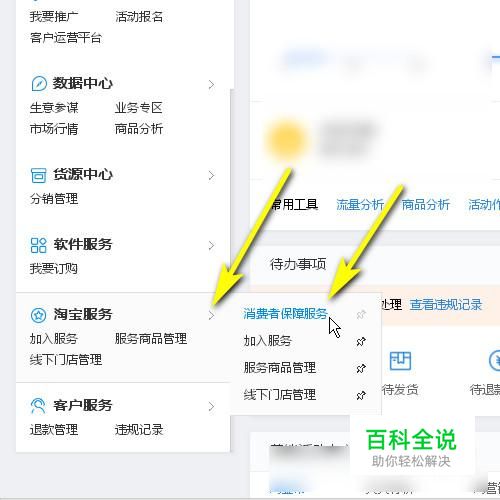Screen dimensions: 500x500
Task: Click the 淘宝服务 star icon
Action: (39, 315)
